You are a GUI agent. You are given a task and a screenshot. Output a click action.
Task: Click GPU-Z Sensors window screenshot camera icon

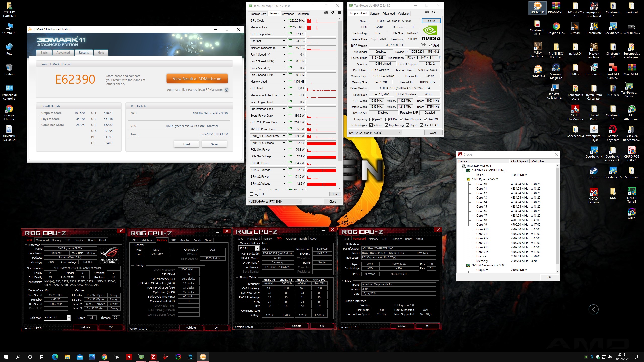coord(326,12)
